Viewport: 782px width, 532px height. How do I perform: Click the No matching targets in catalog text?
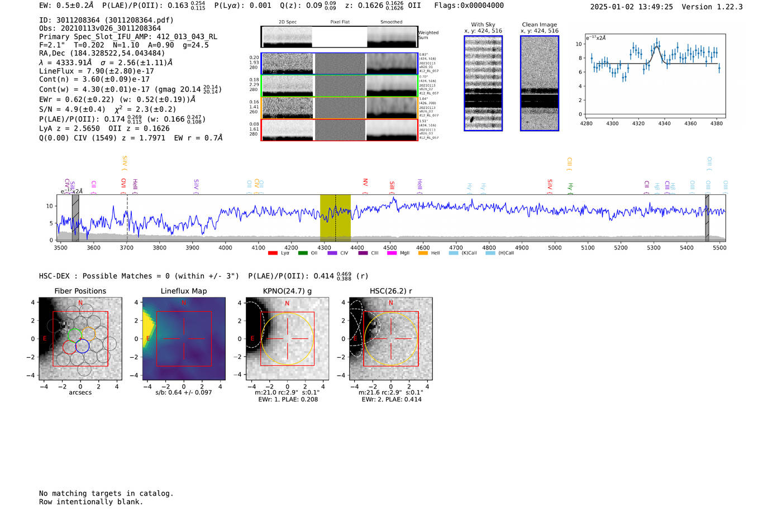(106, 493)
